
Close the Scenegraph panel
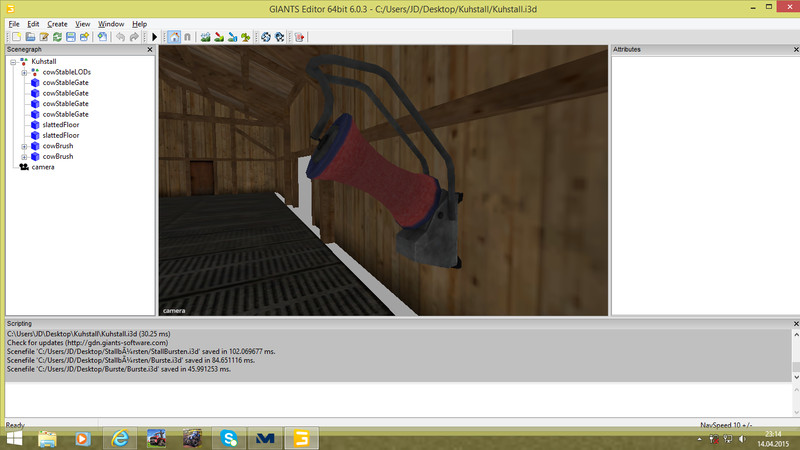click(150, 49)
